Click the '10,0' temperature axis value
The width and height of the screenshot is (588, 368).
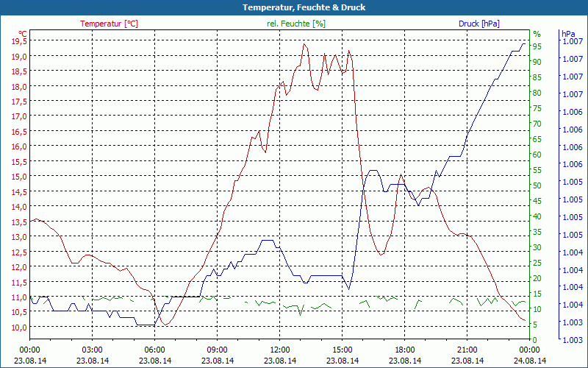tap(19, 327)
